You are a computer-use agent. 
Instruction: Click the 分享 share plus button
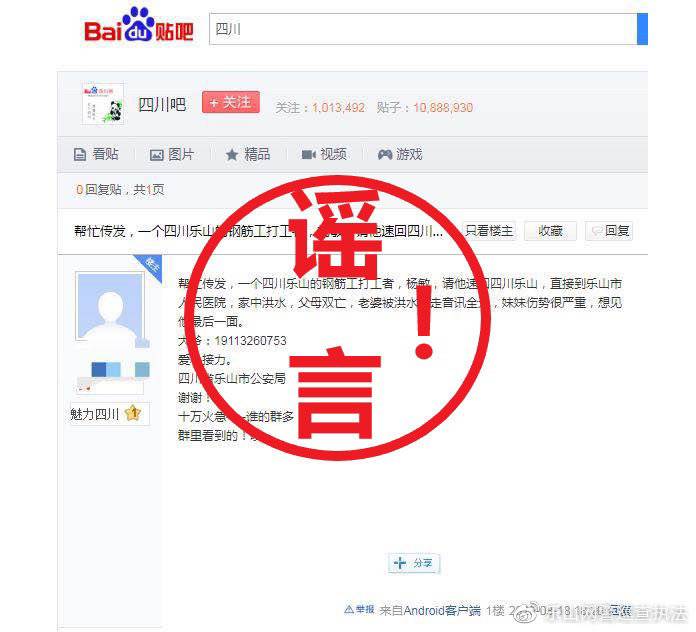(x=414, y=563)
